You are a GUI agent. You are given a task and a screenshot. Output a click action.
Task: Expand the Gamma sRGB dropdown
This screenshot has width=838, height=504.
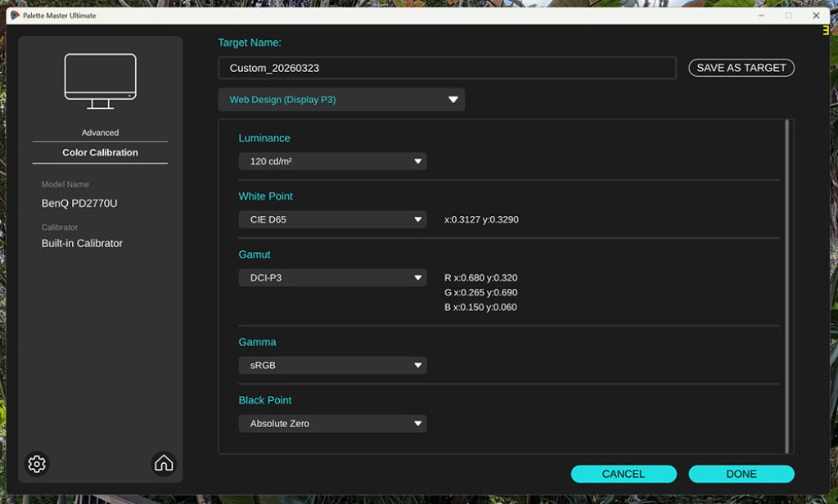tap(332, 365)
